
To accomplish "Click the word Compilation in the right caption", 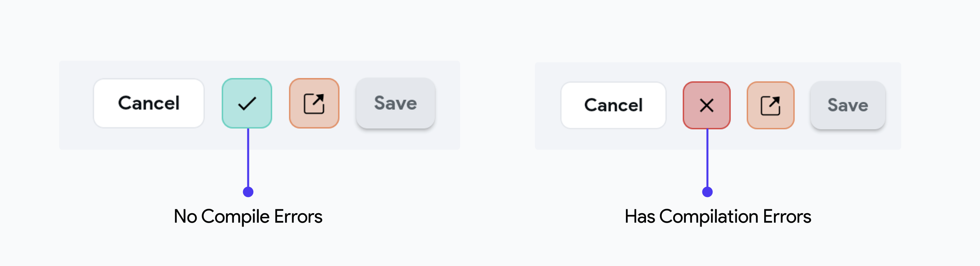I will [x=709, y=217].
